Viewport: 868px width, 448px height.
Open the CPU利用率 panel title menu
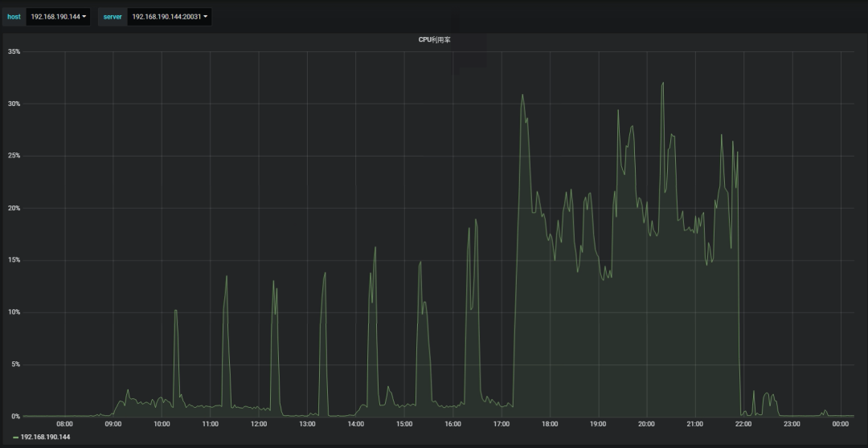pyautogui.click(x=434, y=39)
